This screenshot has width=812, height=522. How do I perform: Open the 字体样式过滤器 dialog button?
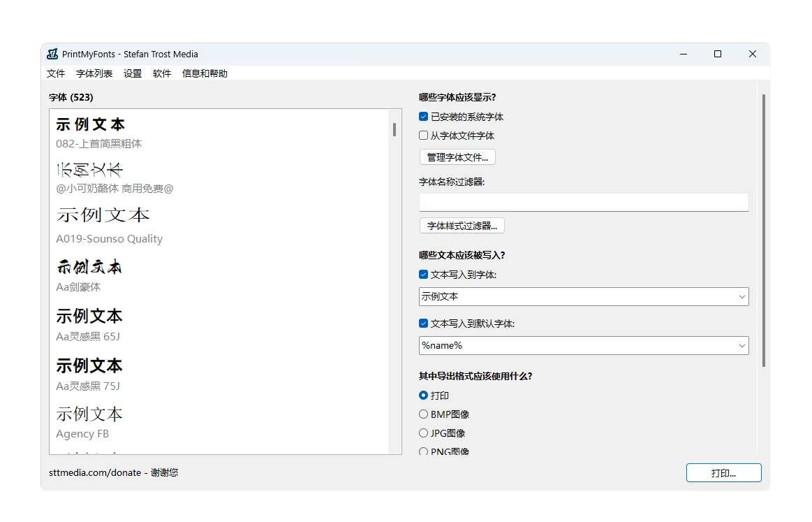pos(462,226)
